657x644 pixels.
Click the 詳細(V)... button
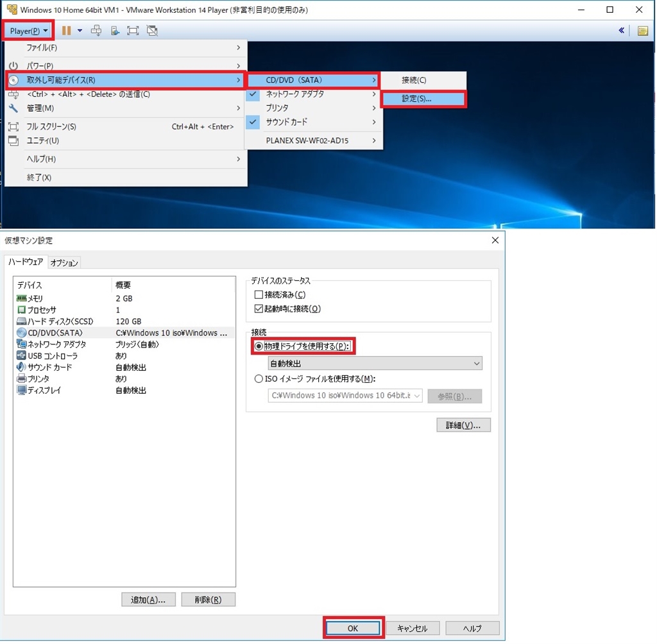pyautogui.click(x=463, y=425)
